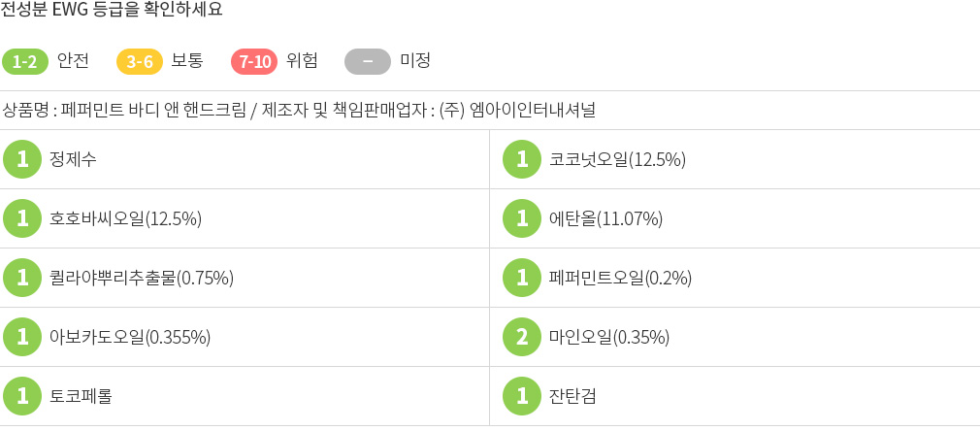Select the 퀼라야뿌리추출물(0.75%) ingredient

(x=142, y=278)
